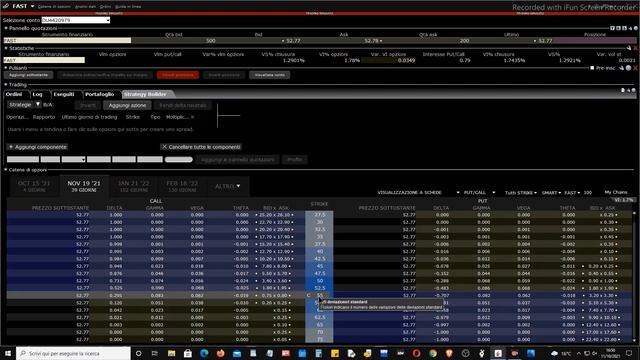Open the Mail app on the taskbar

click(237, 353)
